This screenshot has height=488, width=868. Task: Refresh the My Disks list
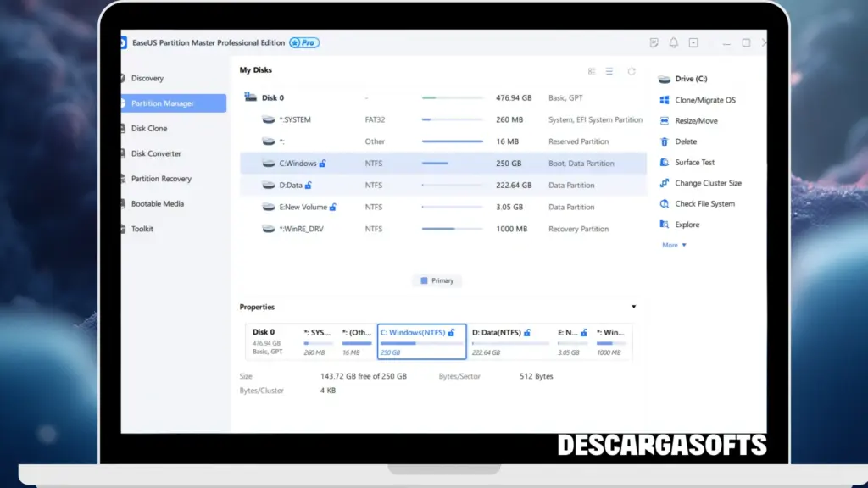(x=632, y=71)
